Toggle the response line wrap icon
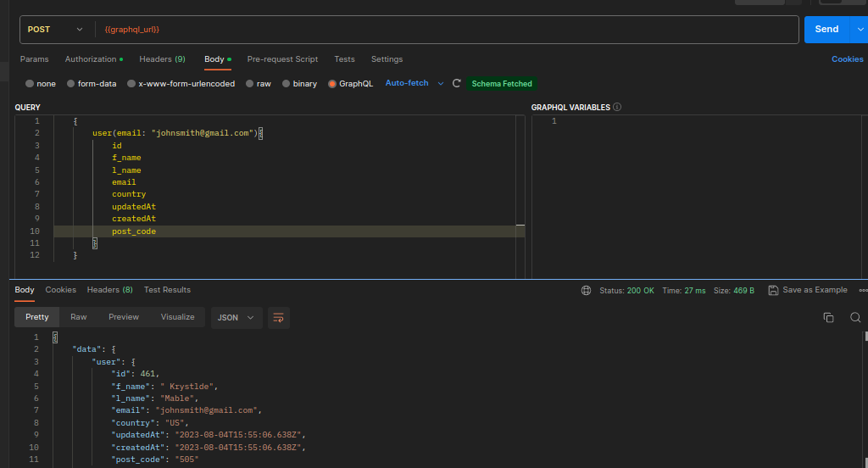The width and height of the screenshot is (868, 468). point(278,318)
